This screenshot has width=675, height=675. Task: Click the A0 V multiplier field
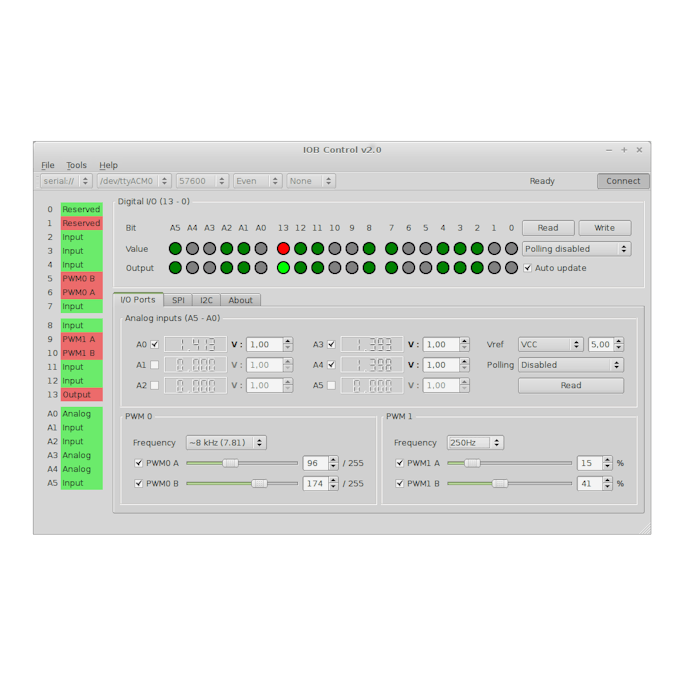(x=265, y=344)
